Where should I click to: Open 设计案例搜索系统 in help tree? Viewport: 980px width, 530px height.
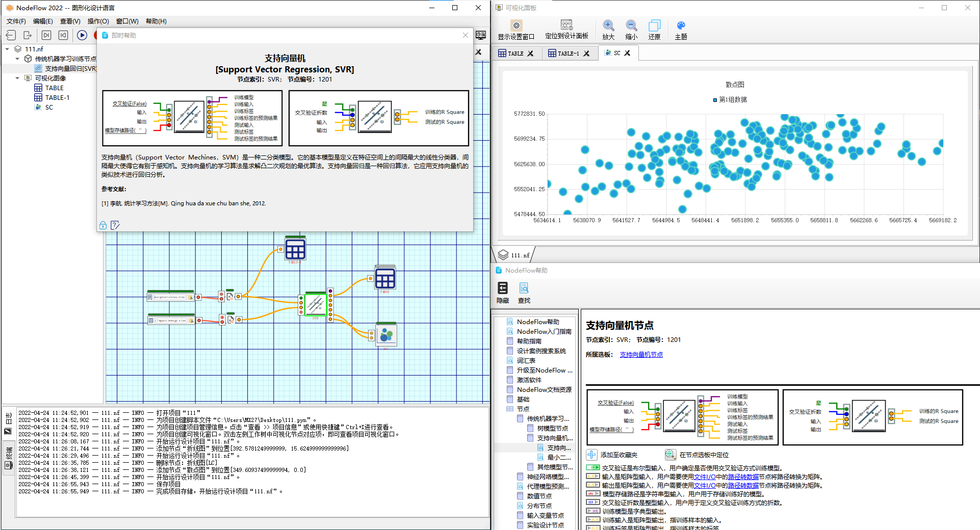pyautogui.click(x=536, y=351)
